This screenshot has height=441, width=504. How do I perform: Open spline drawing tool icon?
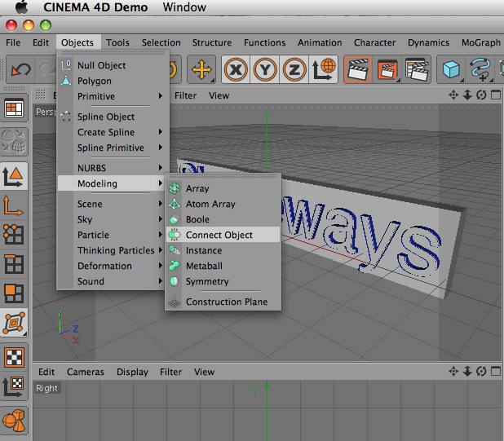pyautogui.click(x=480, y=69)
